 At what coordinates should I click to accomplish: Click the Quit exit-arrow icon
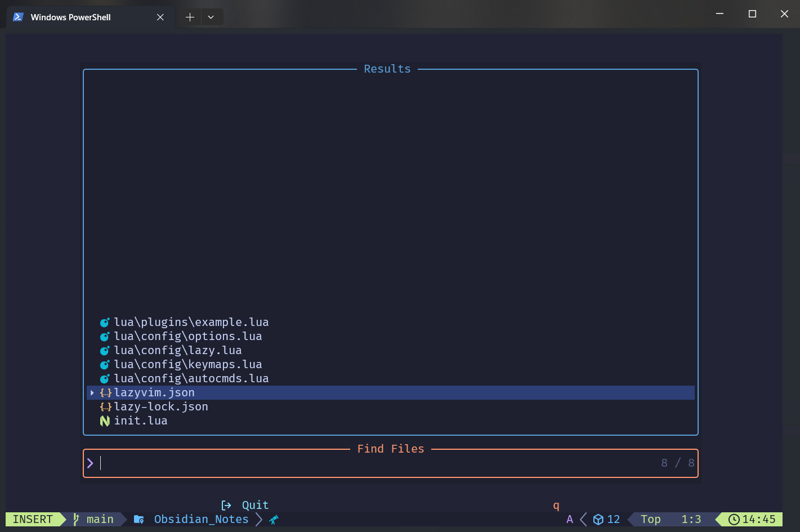[226, 506]
